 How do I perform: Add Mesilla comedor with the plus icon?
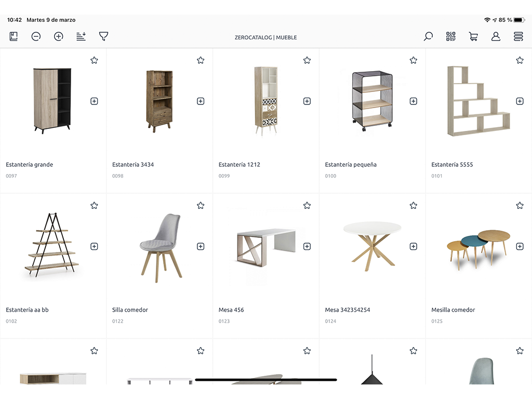point(520,246)
